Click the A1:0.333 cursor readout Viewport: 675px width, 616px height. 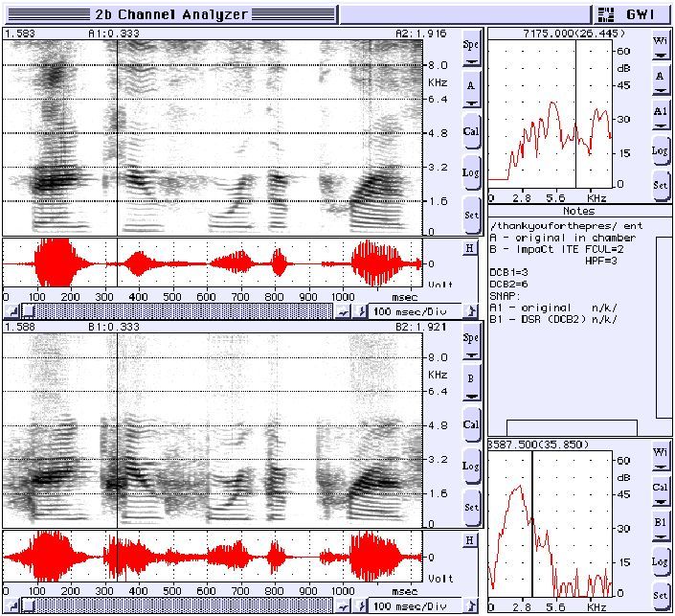point(114,34)
